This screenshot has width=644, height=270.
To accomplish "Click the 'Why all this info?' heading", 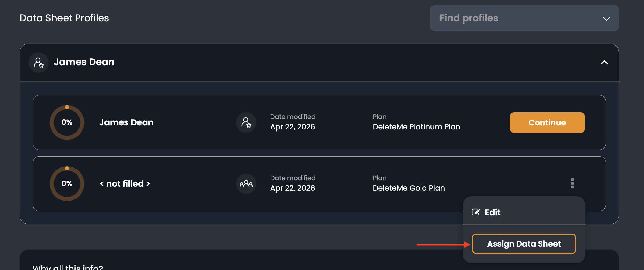I will point(68,267).
